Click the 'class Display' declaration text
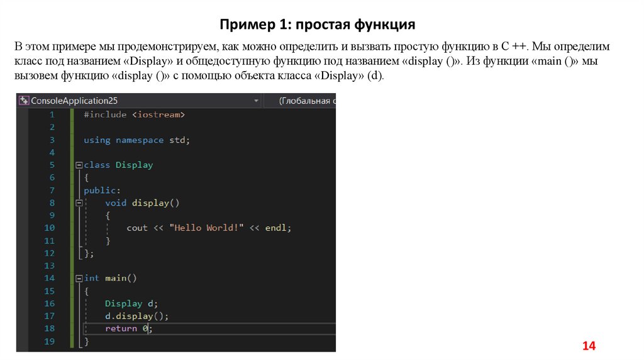644x361 pixels. (118, 165)
